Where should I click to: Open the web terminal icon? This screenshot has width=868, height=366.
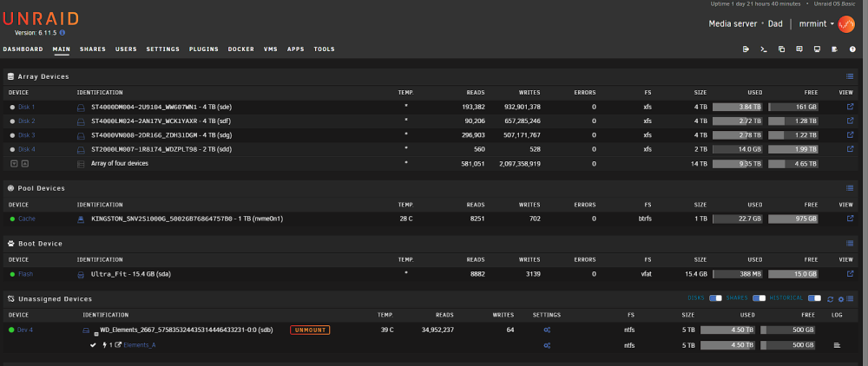point(763,49)
